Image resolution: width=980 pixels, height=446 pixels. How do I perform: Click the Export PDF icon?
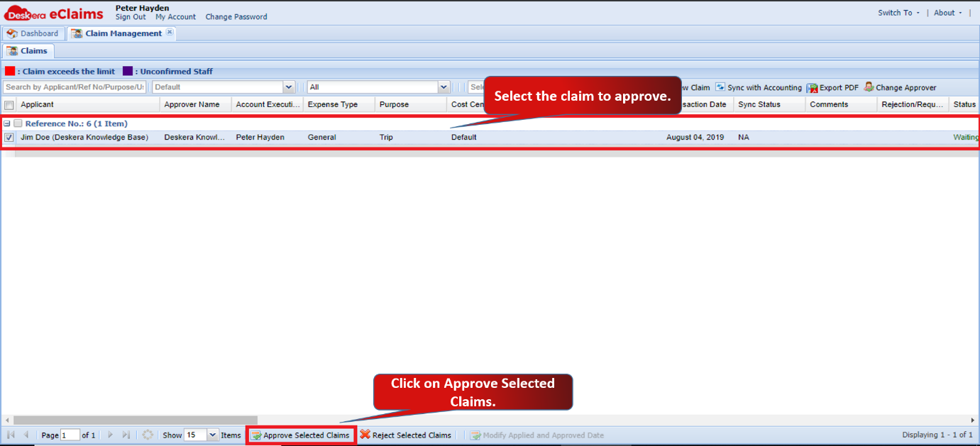point(812,88)
